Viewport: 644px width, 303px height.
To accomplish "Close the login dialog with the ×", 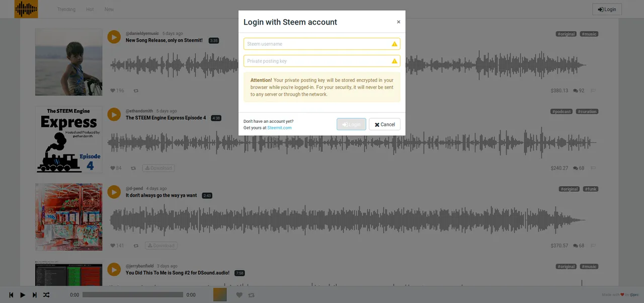I will point(398,22).
